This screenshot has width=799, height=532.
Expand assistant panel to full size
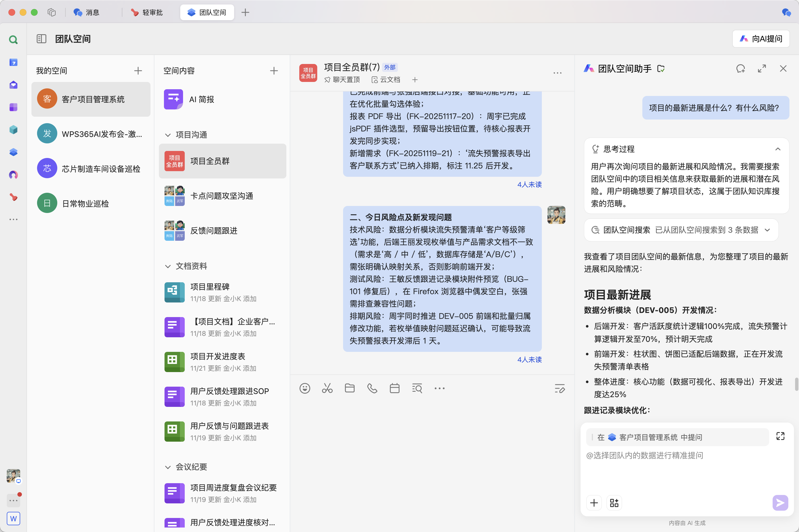click(x=762, y=69)
